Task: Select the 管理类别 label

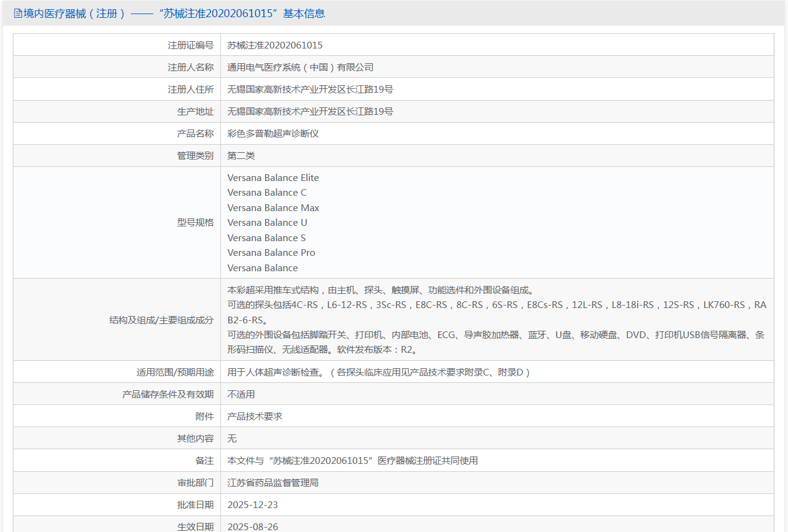Action: tap(195, 155)
